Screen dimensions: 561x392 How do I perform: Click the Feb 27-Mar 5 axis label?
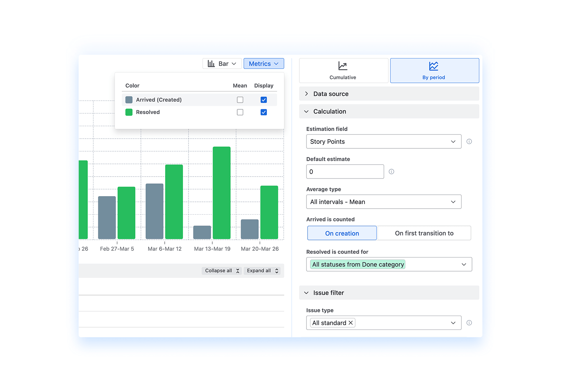[x=117, y=249]
